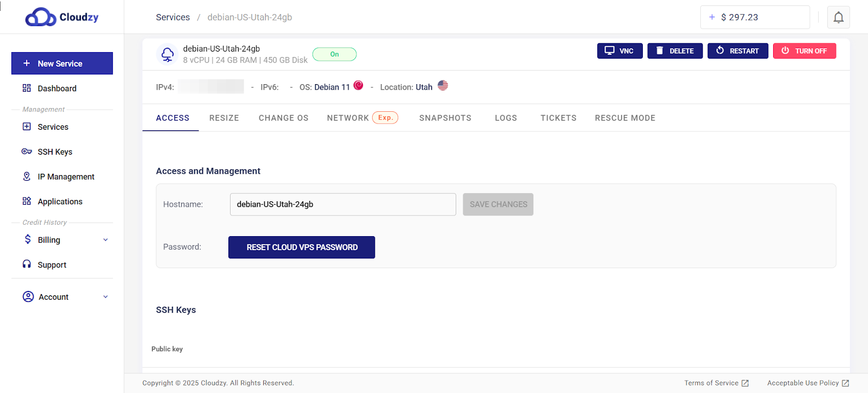Turn off the server
Viewport: 868px width, 393px height.
pos(804,51)
